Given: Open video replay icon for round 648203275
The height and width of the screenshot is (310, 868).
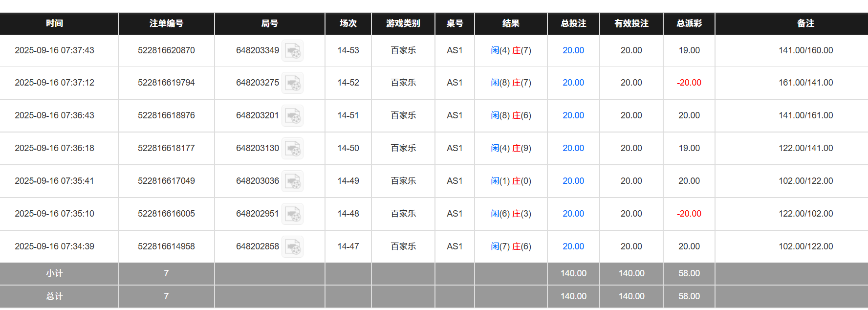Looking at the screenshot, I should pos(293,83).
